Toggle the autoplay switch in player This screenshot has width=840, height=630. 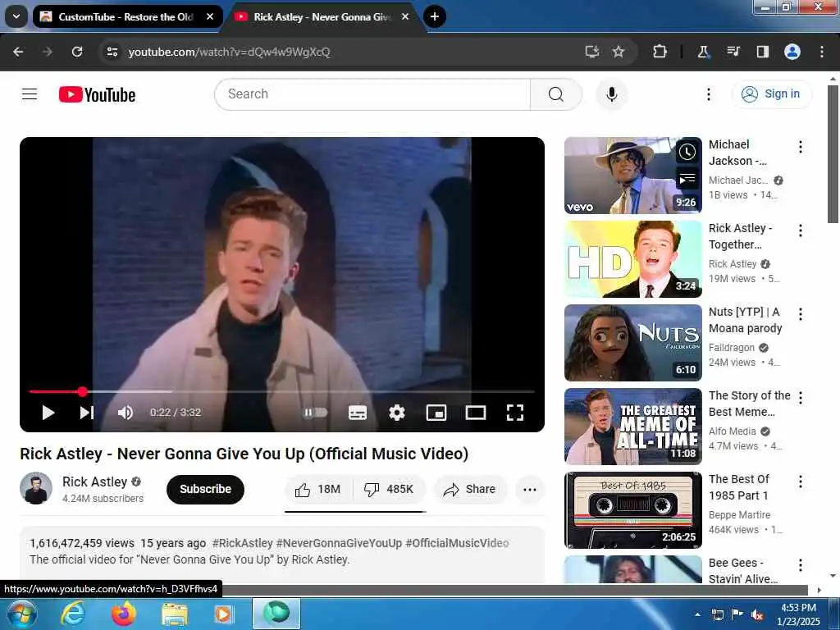pyautogui.click(x=315, y=413)
